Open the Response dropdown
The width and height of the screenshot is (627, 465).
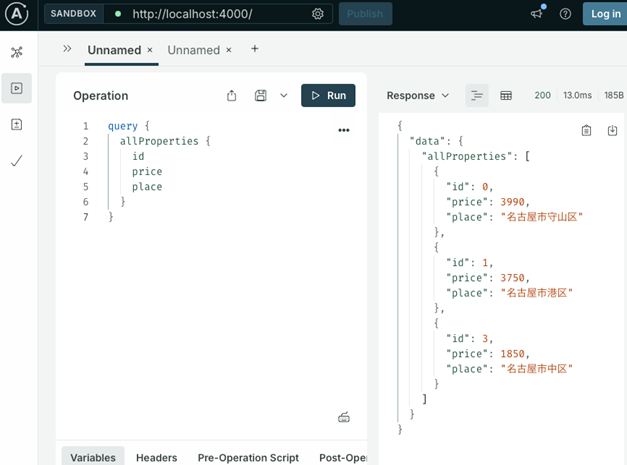click(418, 96)
